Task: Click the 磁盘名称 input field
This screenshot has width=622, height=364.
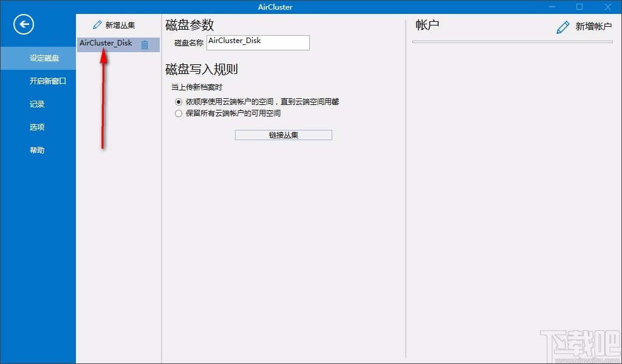Action: (258, 42)
